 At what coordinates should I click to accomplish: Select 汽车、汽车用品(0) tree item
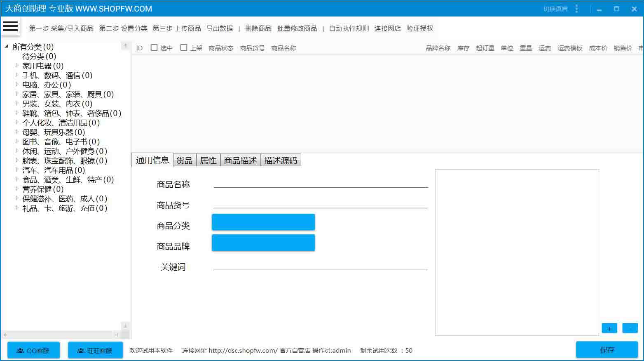click(x=54, y=170)
